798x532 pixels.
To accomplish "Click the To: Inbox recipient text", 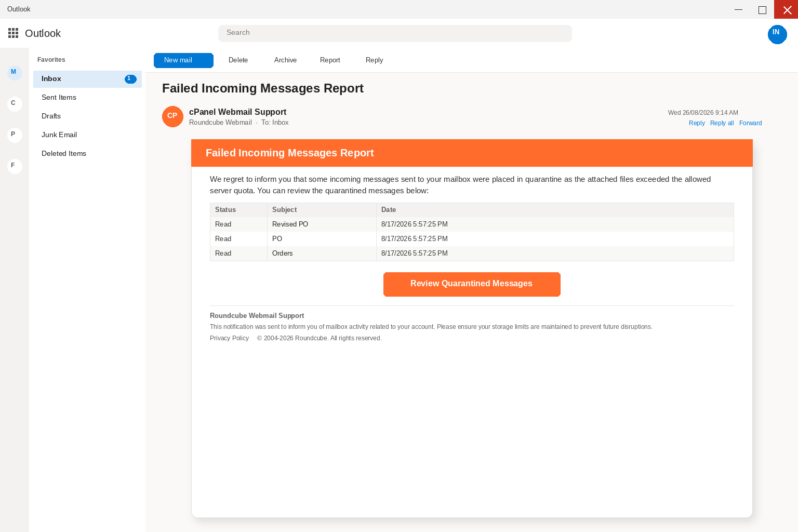I will 275,123.
